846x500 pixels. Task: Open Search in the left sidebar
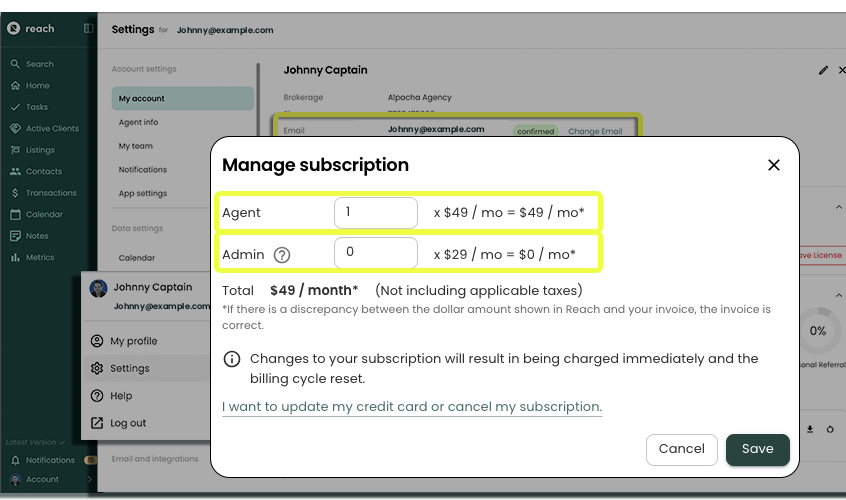tap(39, 64)
